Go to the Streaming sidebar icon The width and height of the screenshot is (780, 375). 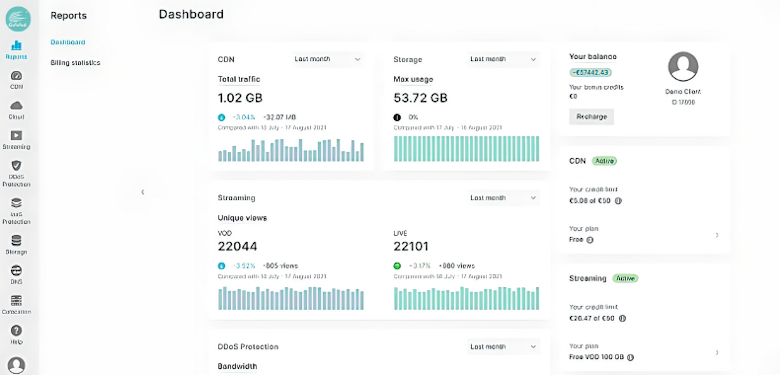(x=16, y=135)
